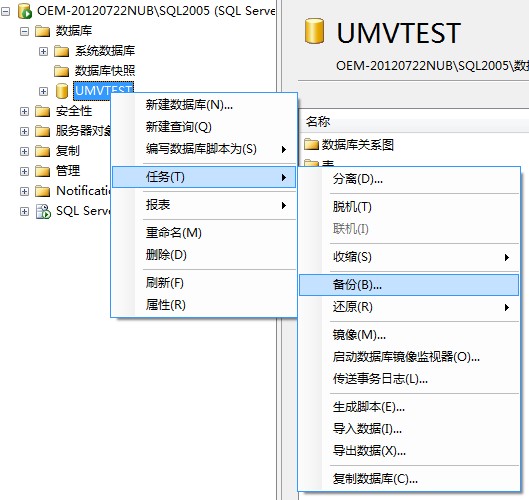Open 收缩(S) submenu
529x500 pixels.
coord(409,257)
